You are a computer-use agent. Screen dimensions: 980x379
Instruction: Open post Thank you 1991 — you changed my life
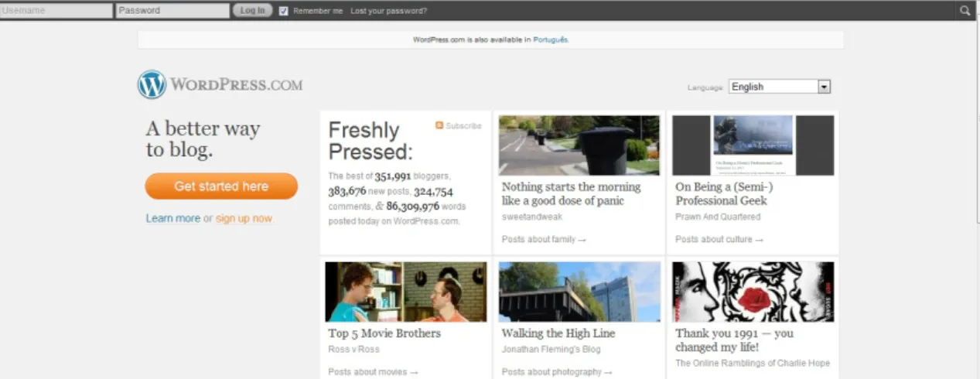coord(735,340)
